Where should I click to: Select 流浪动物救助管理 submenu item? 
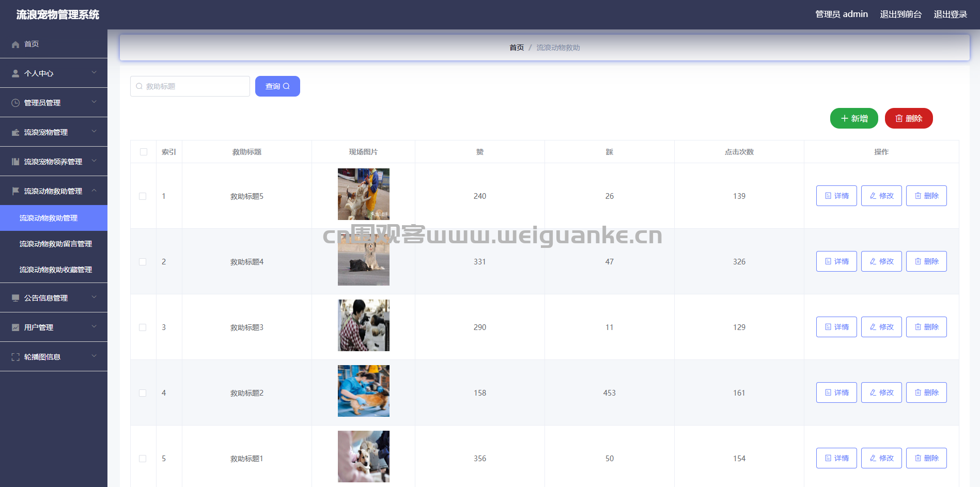pos(54,218)
